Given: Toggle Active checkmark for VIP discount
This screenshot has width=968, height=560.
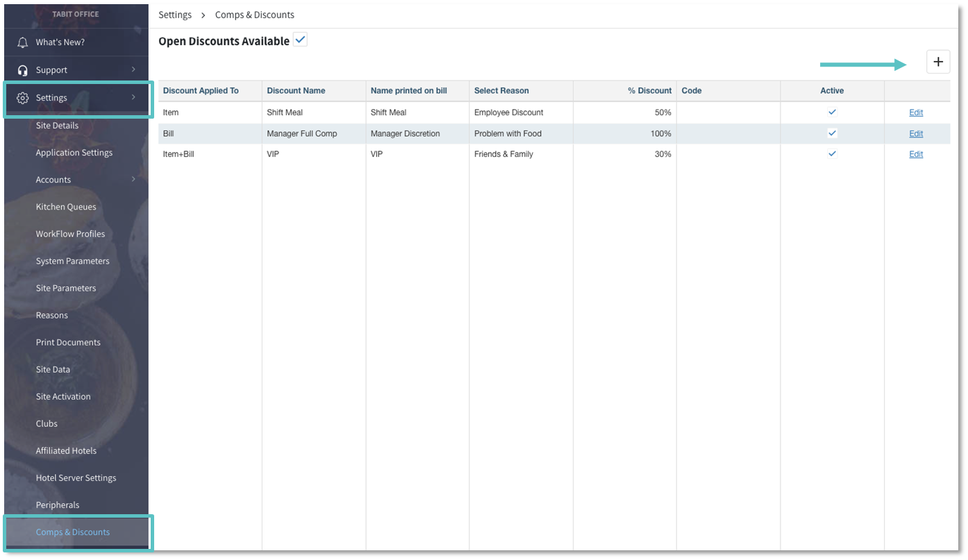Looking at the screenshot, I should tap(832, 154).
